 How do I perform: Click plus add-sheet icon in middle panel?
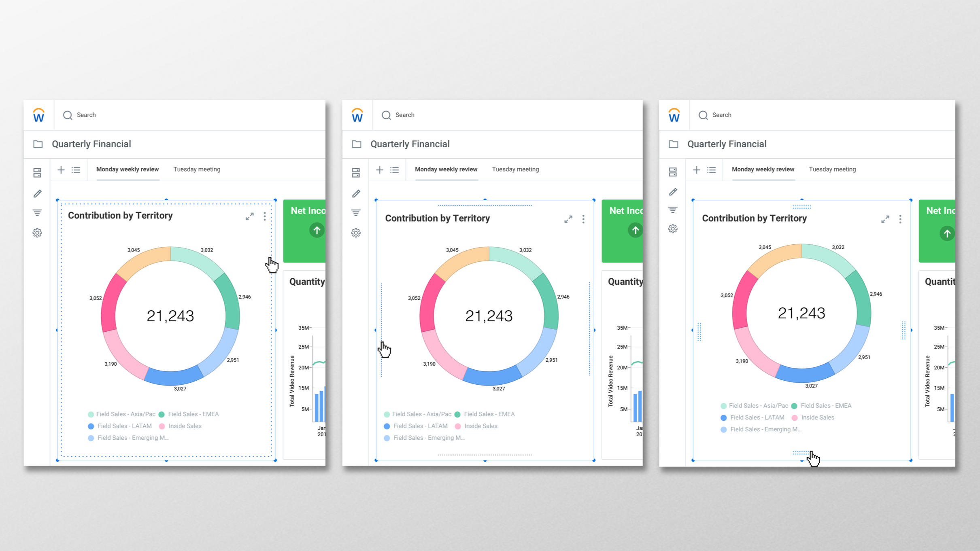(x=379, y=170)
